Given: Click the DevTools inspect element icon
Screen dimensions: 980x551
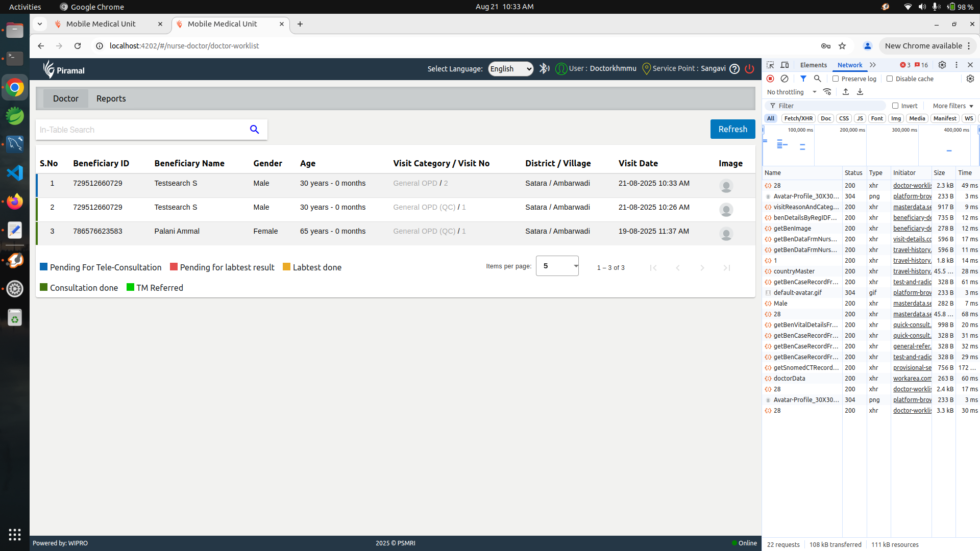Looking at the screenshot, I should pyautogui.click(x=770, y=65).
